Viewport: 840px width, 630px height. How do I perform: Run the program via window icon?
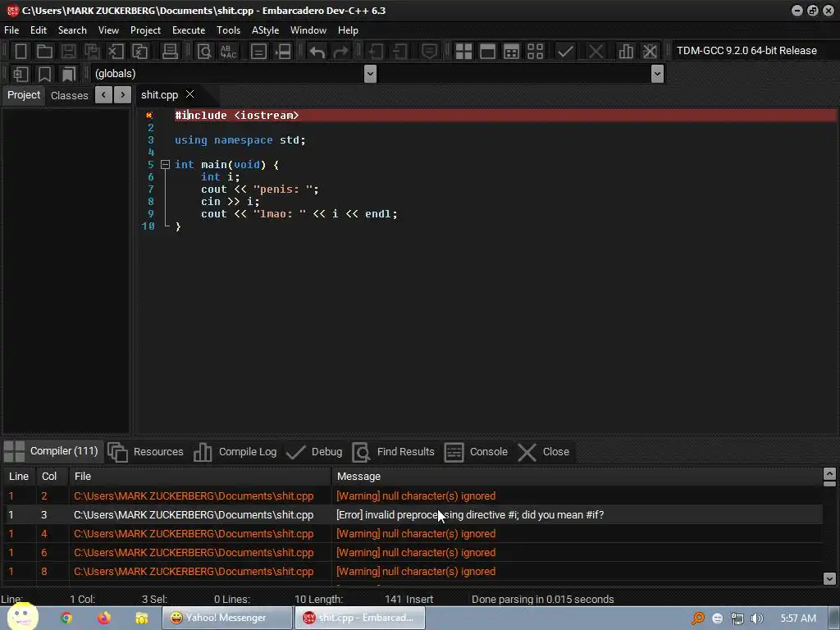pyautogui.click(x=487, y=52)
